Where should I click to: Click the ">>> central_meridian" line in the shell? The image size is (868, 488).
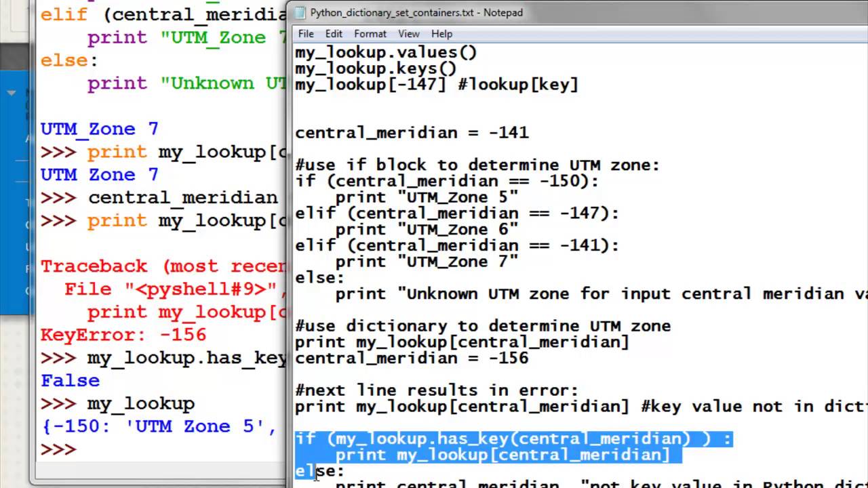(159, 198)
